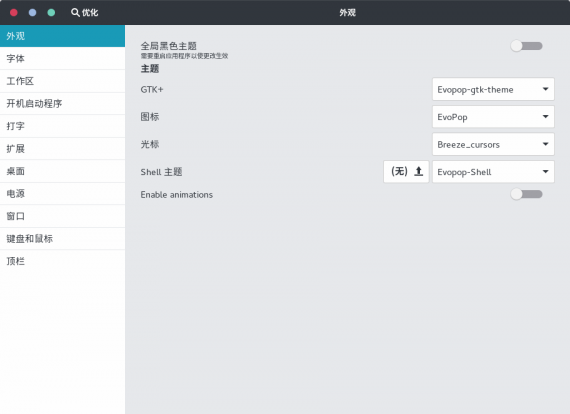Open the 光标 Breeze_cursors dropdown
The width and height of the screenshot is (570, 414).
click(493, 144)
